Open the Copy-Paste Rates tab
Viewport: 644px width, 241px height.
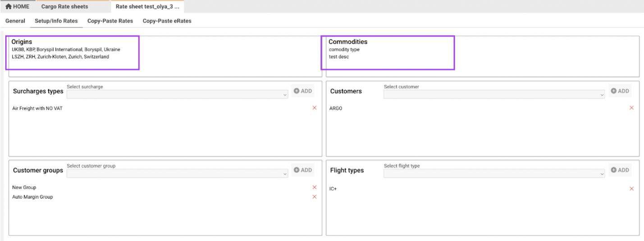point(110,21)
